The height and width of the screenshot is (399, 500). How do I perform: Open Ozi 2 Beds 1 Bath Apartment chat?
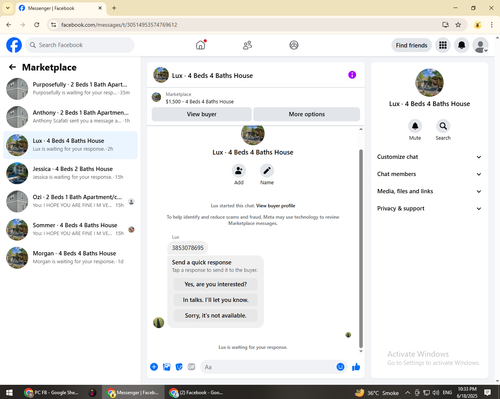coord(70,201)
